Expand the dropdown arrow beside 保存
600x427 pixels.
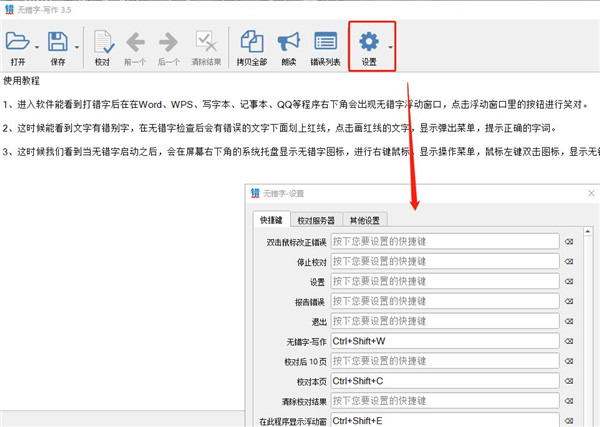(x=76, y=46)
